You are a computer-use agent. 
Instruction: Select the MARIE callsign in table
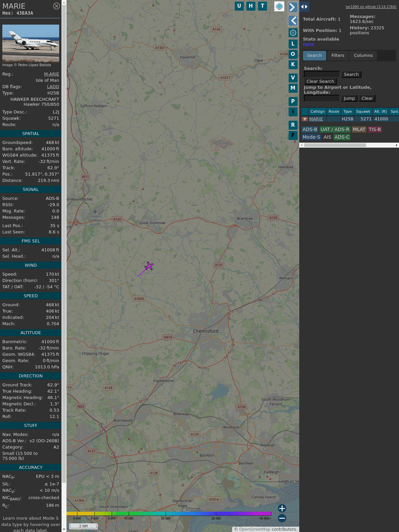(316, 119)
